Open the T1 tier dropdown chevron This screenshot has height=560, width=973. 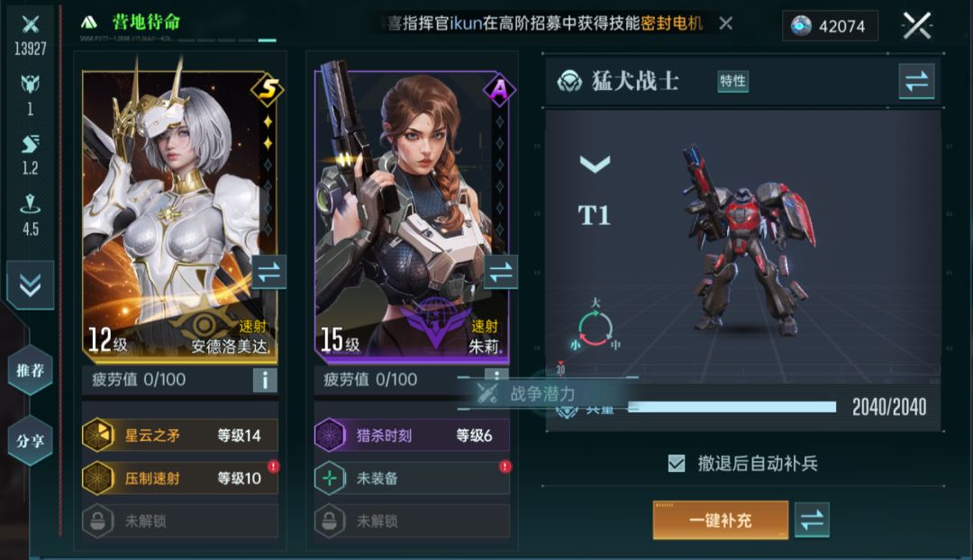[x=595, y=164]
